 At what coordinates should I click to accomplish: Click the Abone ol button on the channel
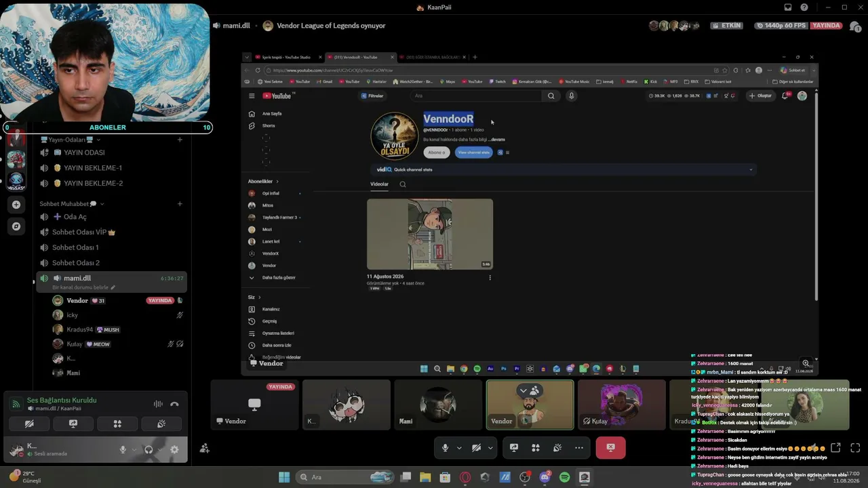point(437,152)
